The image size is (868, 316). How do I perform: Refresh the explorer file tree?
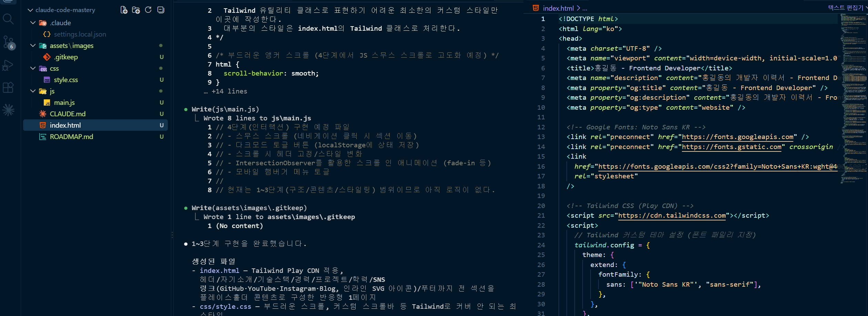click(148, 10)
